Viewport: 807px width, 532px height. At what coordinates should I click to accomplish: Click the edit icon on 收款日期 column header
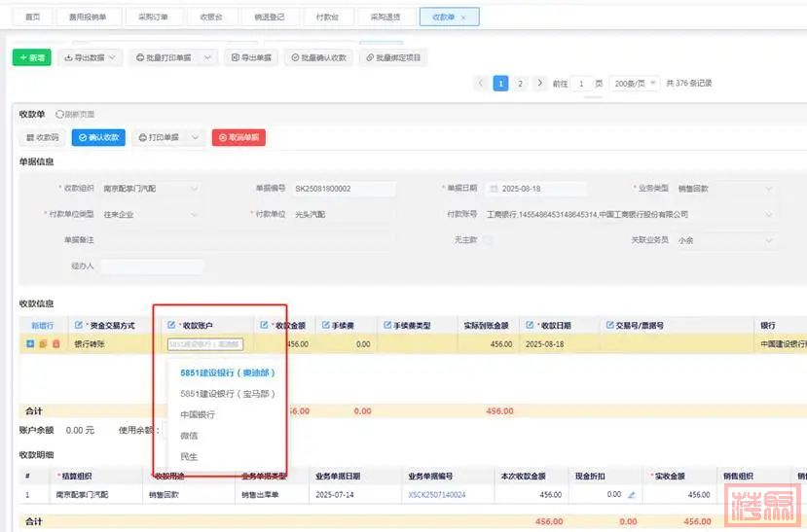(531, 325)
